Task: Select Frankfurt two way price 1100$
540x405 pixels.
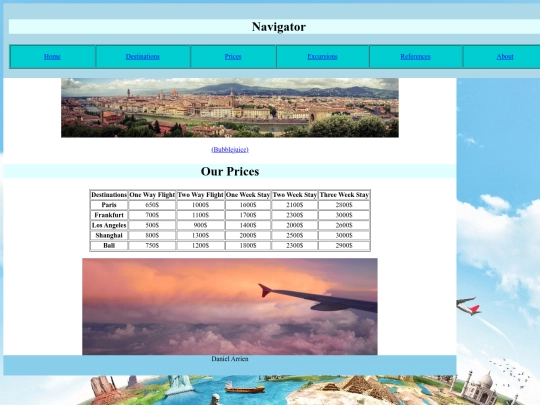Action: click(200, 215)
